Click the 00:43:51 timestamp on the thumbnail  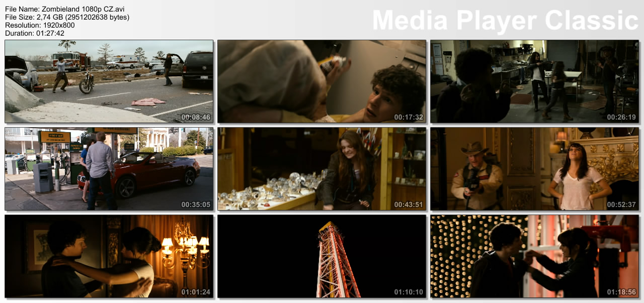coord(409,205)
